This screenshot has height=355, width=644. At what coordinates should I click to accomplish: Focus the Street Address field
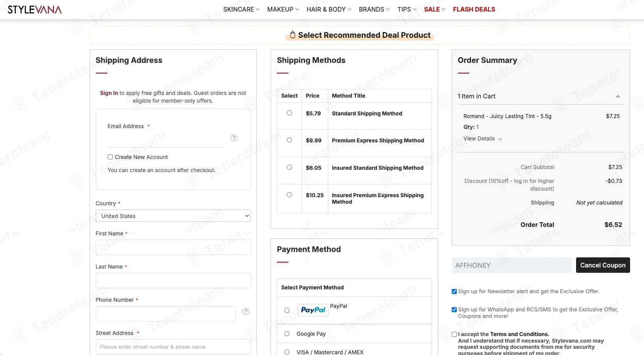tap(173, 347)
